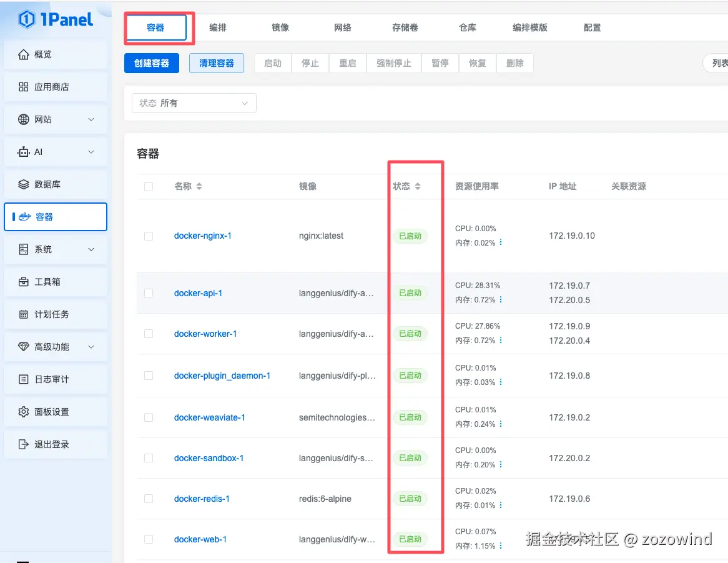
Task: Click the 启动 button
Action: coord(273,63)
